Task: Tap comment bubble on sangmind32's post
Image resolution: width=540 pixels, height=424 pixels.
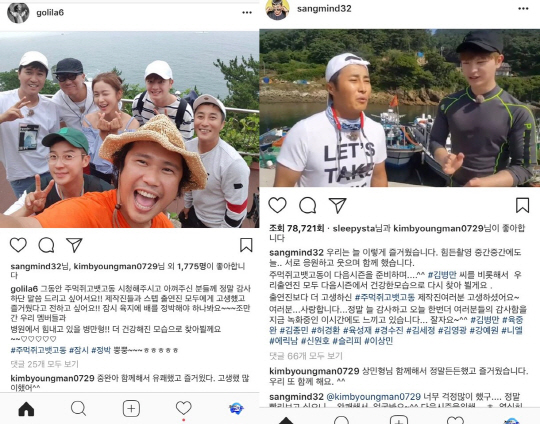Action: (x=308, y=205)
